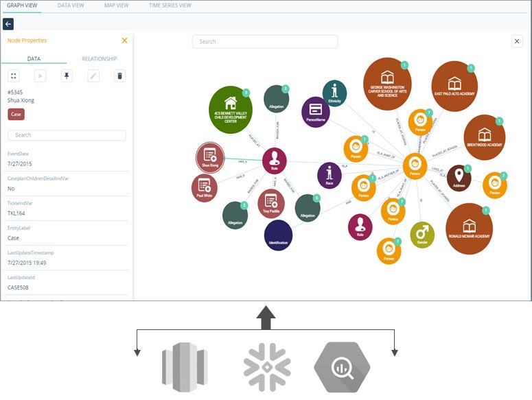Open the Time Series View tab

[170, 5]
